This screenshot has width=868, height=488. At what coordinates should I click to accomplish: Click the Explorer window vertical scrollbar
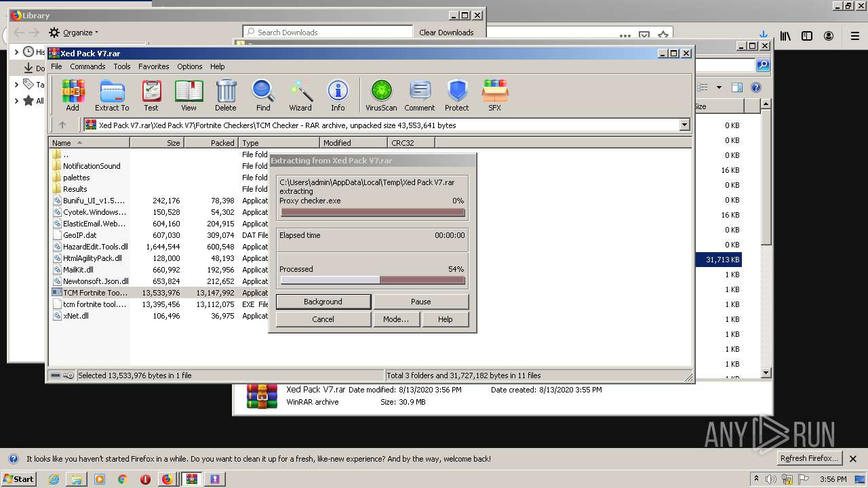tap(766, 237)
